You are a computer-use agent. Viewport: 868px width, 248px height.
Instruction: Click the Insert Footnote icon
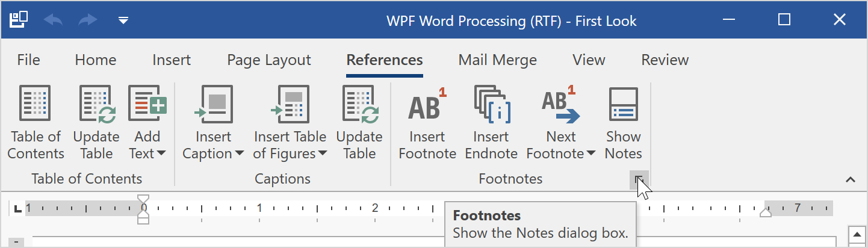coord(427,103)
